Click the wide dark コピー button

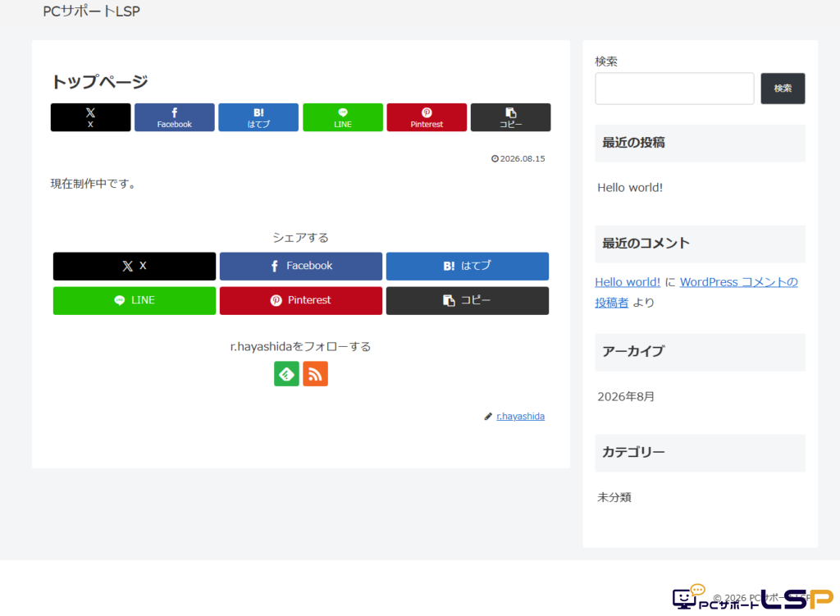[468, 300]
